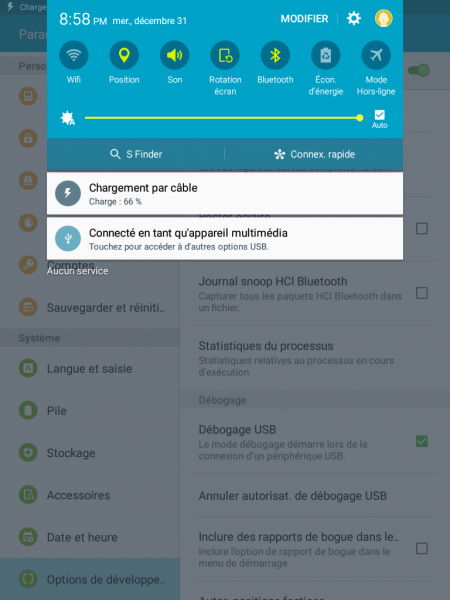Open settings via the gear icon
This screenshot has width=450, height=600.
click(x=354, y=18)
